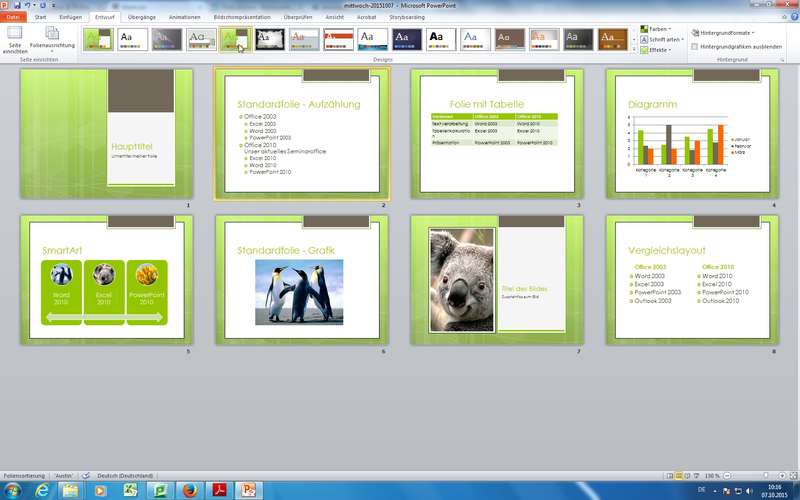Open the Datei file menu
The height and width of the screenshot is (500, 800).
point(14,17)
